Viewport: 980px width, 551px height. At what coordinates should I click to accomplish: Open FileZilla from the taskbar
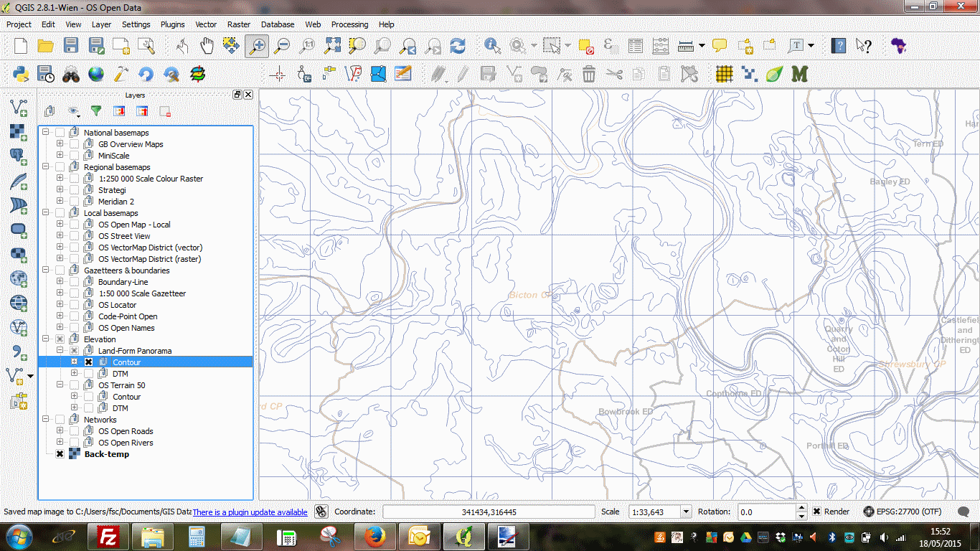108,536
